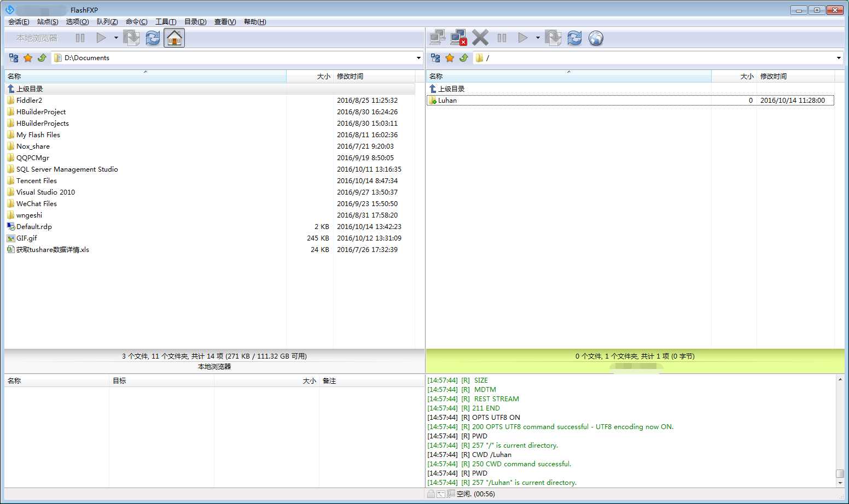Open the 工具(T) menu

(166, 22)
